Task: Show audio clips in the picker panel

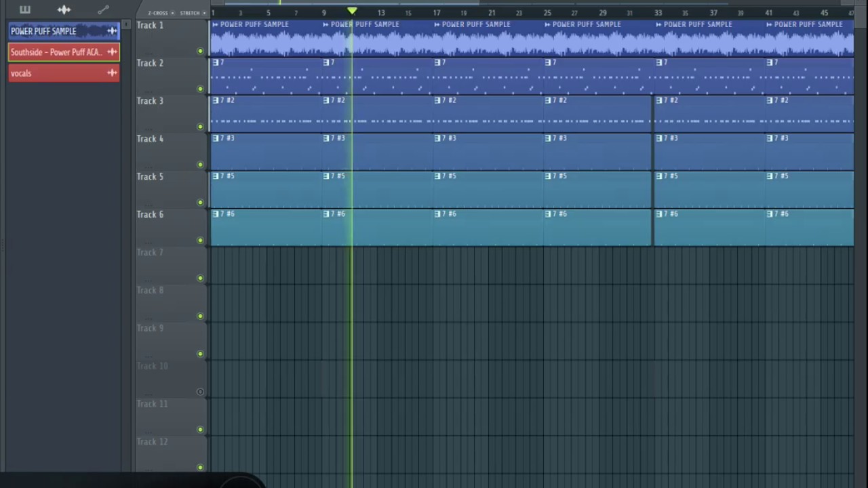Action: click(x=64, y=9)
